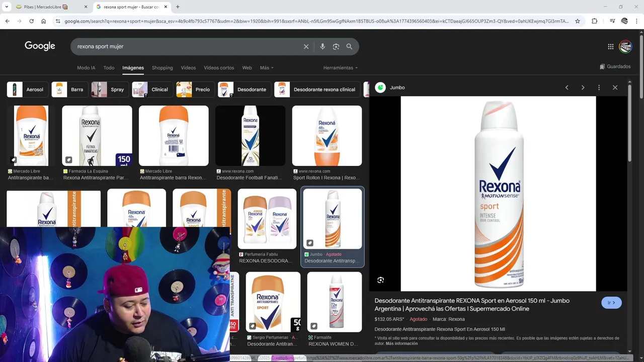Screen dimensions: 644x362
Task: Open Farmacia La Esquina Rexona thumbnail
Action: (x=97, y=136)
